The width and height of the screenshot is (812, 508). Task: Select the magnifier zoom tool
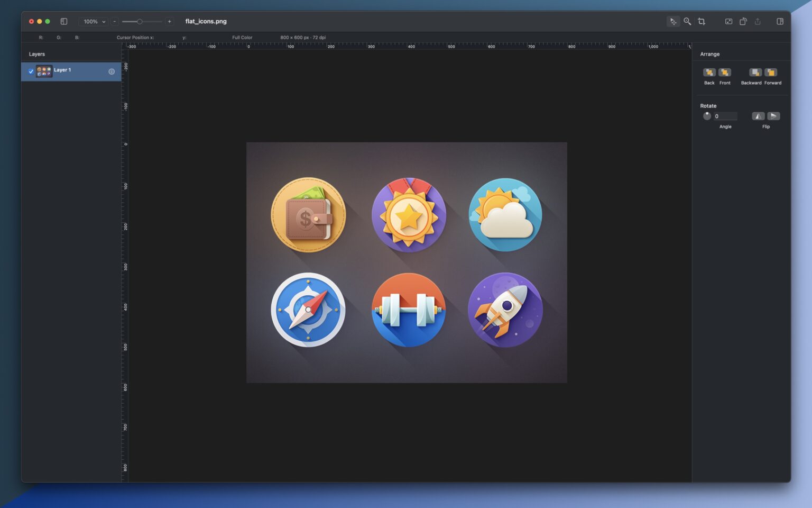[687, 22]
